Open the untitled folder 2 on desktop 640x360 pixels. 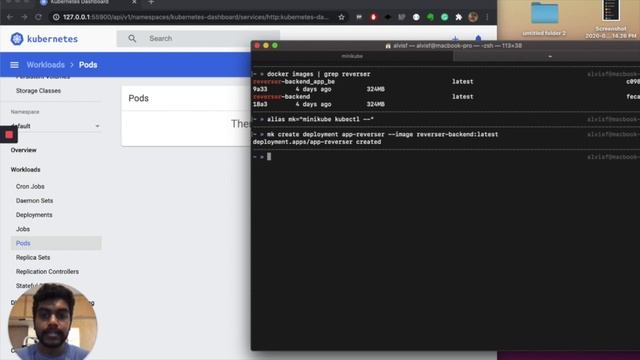click(544, 18)
